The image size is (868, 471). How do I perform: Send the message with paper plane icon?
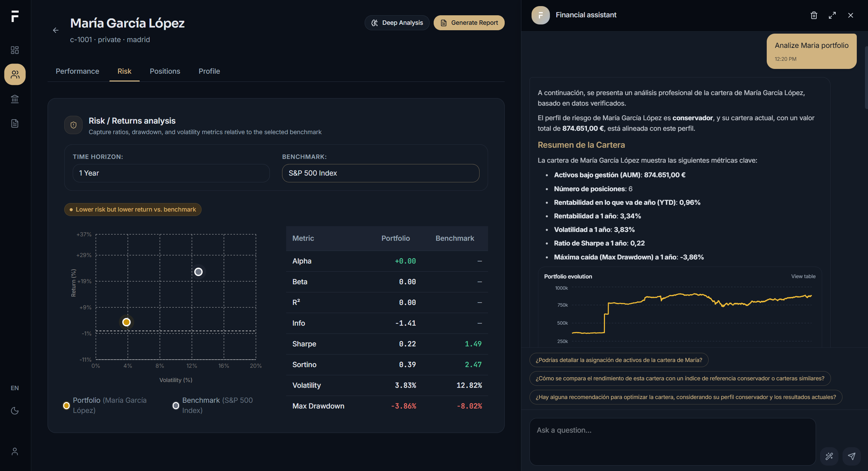(851, 456)
